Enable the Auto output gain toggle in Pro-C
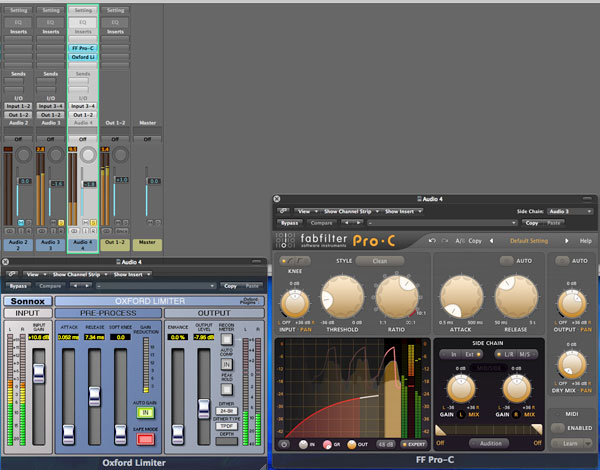This screenshot has width=600, height=470. (562, 261)
